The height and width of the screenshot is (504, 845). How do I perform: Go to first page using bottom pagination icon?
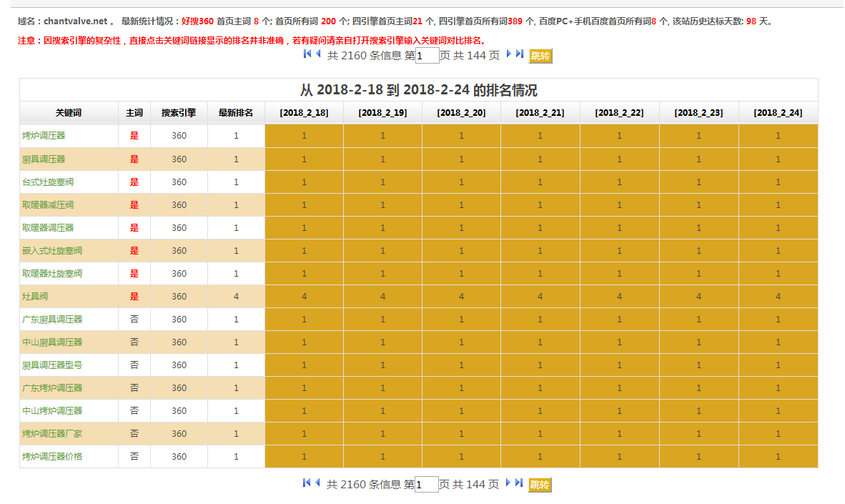[307, 483]
